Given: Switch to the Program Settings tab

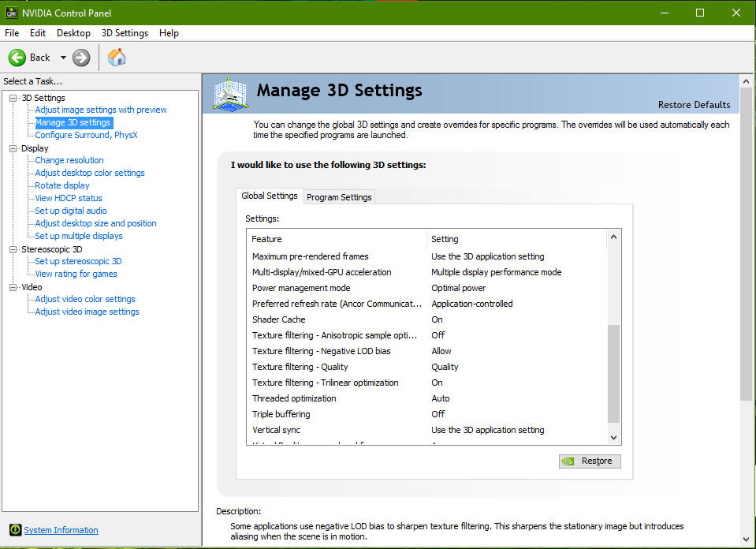Looking at the screenshot, I should [x=339, y=197].
